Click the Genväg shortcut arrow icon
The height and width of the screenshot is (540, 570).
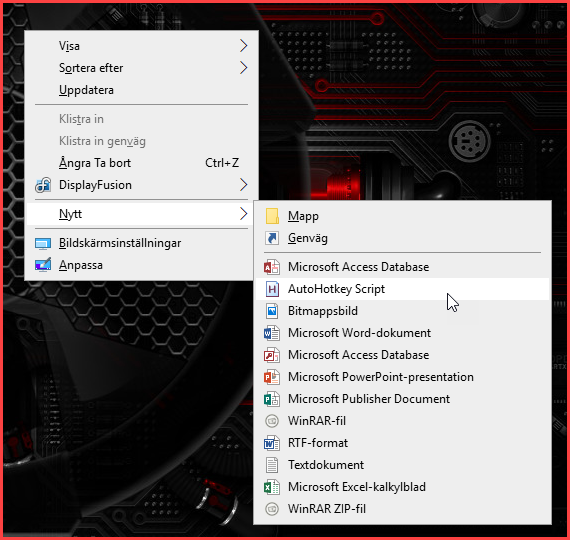click(272, 238)
